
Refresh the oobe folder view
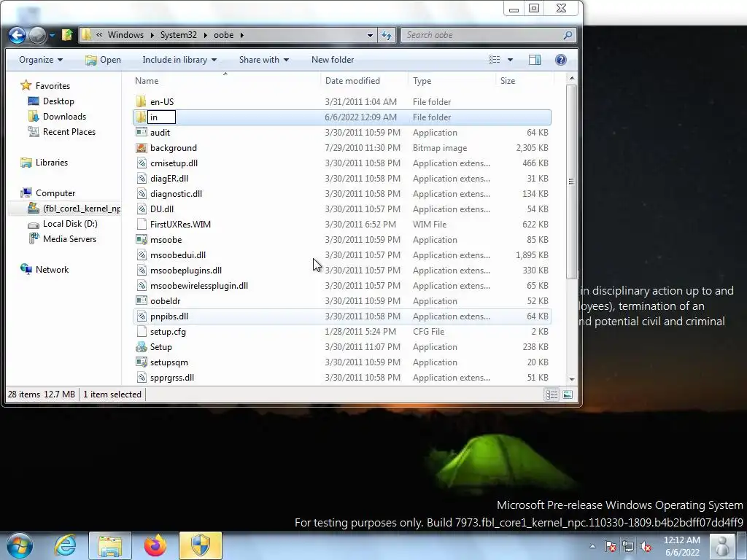pyautogui.click(x=387, y=35)
